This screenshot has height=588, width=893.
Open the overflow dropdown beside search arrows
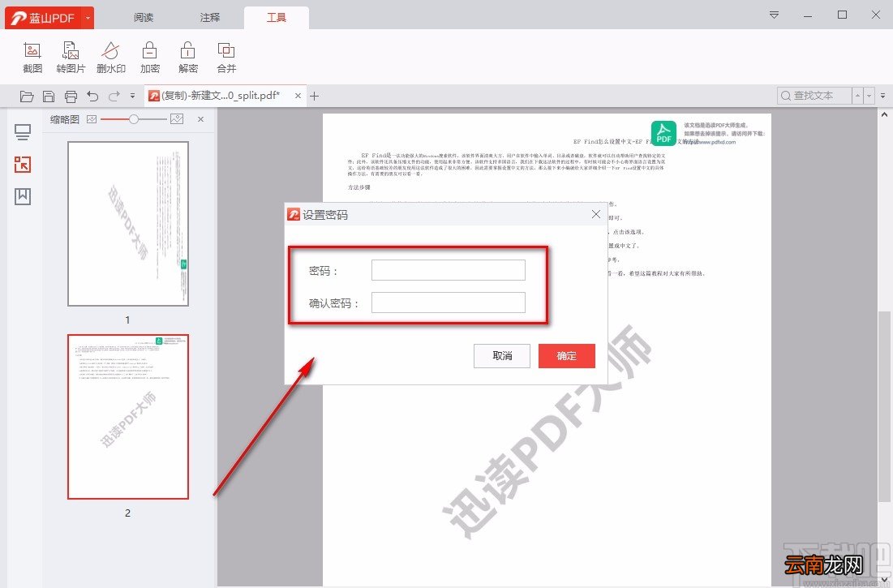(882, 96)
